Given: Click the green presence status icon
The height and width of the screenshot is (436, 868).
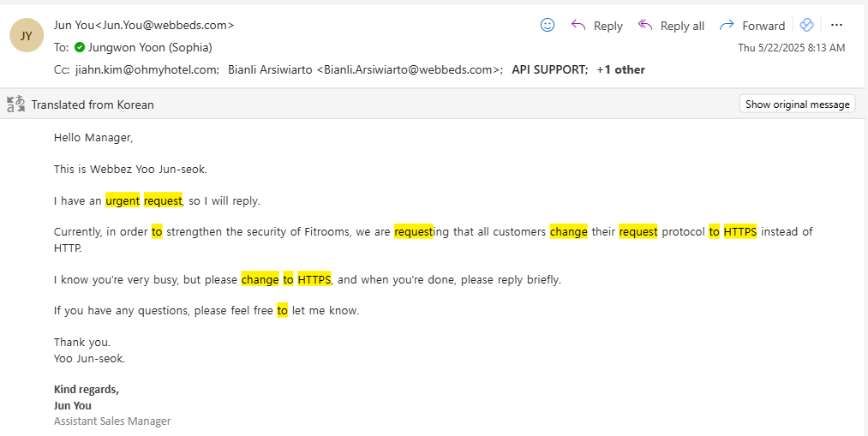Looking at the screenshot, I should pos(80,47).
